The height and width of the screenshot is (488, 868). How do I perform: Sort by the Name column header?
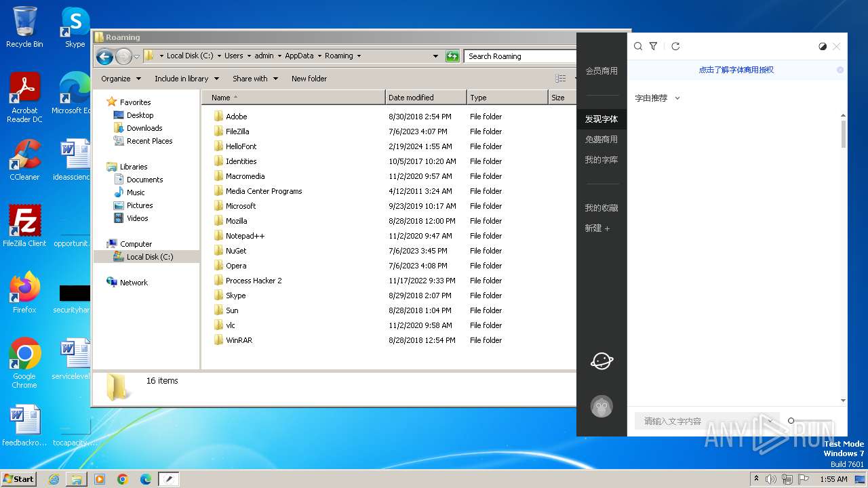(x=293, y=98)
